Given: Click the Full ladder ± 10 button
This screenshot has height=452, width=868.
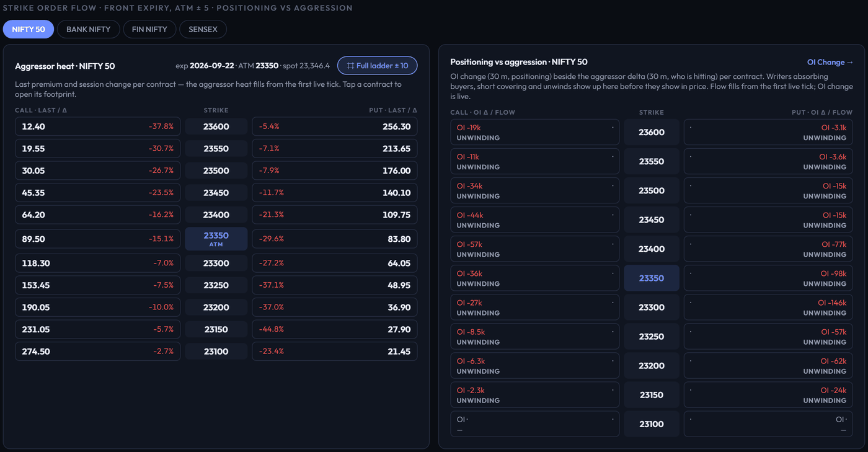Looking at the screenshot, I should point(377,66).
